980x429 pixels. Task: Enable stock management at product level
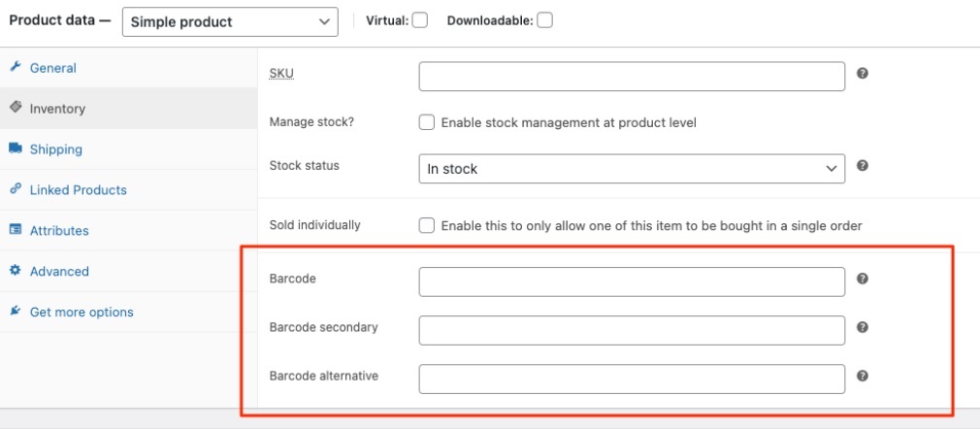pos(426,123)
